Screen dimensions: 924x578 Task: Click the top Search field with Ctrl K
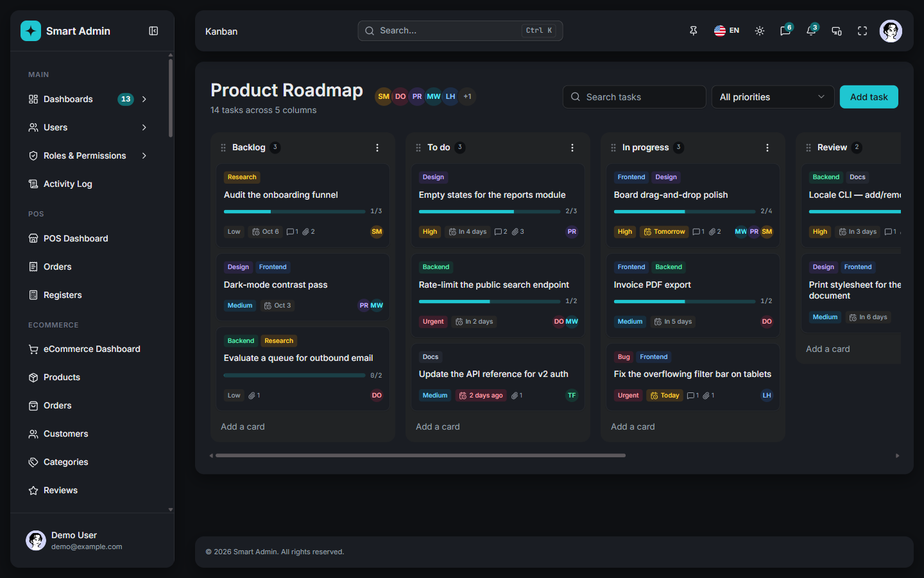coord(460,31)
